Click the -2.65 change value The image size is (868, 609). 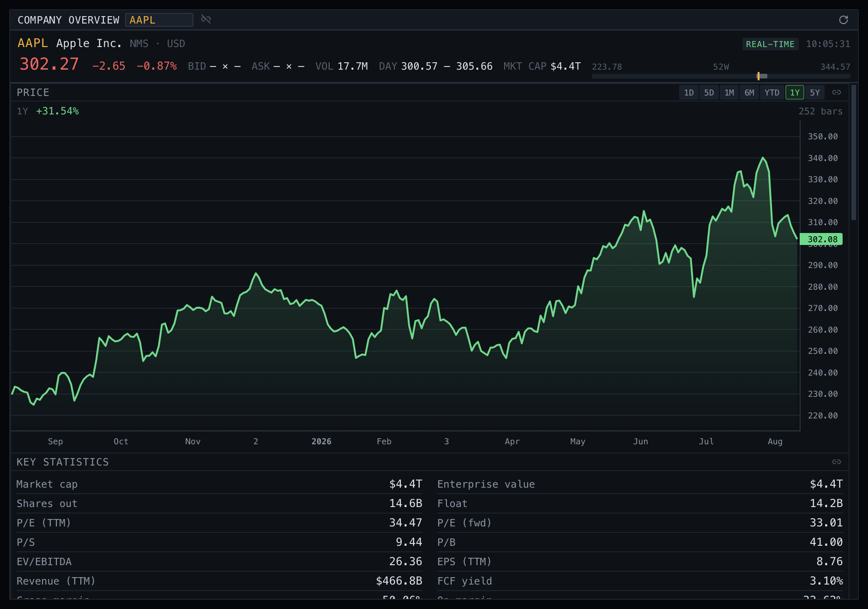pos(108,66)
